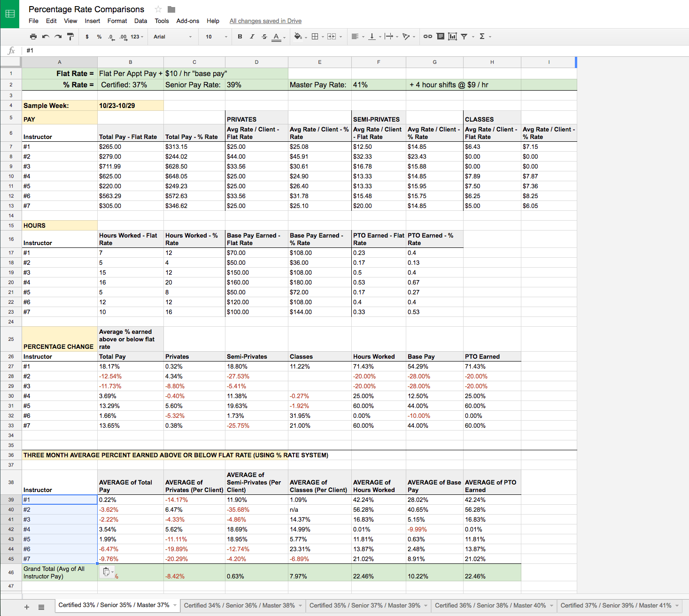
Task: Select cell containing 10/23-10/29
Action: [x=131, y=106]
